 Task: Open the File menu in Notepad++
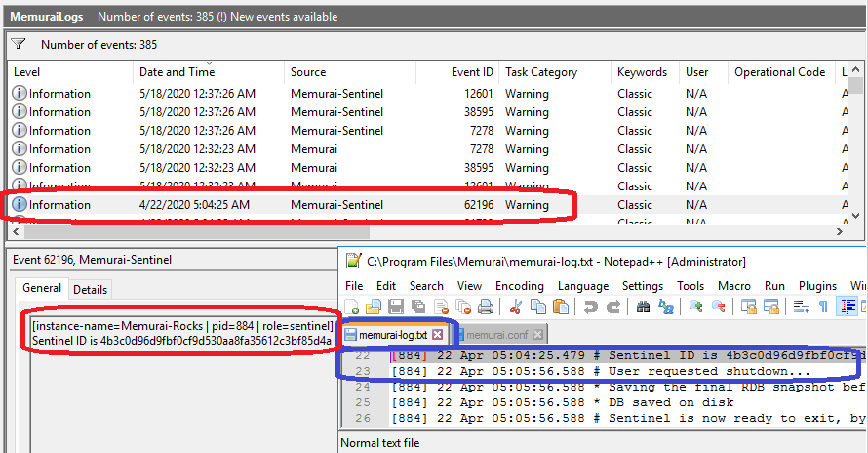354,285
